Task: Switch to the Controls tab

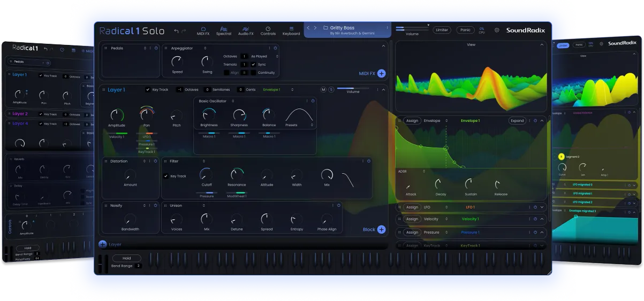Action: [268, 31]
